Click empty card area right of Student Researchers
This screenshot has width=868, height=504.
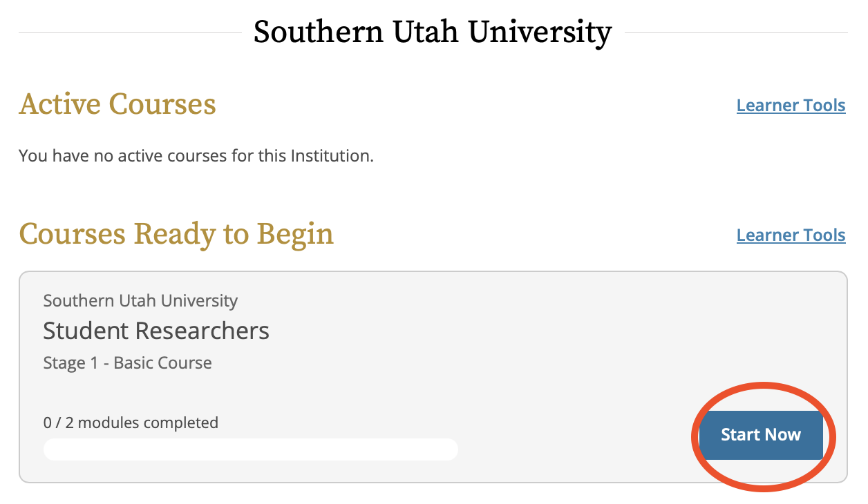click(x=553, y=331)
